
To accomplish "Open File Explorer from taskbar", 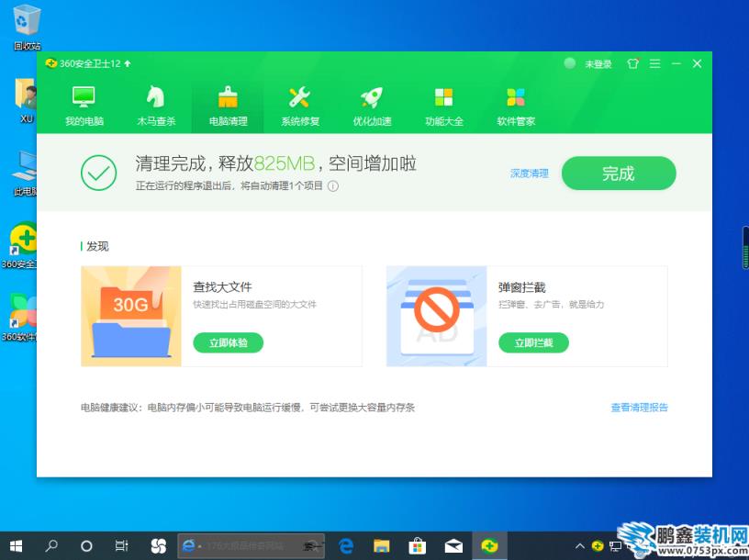I will 382,545.
